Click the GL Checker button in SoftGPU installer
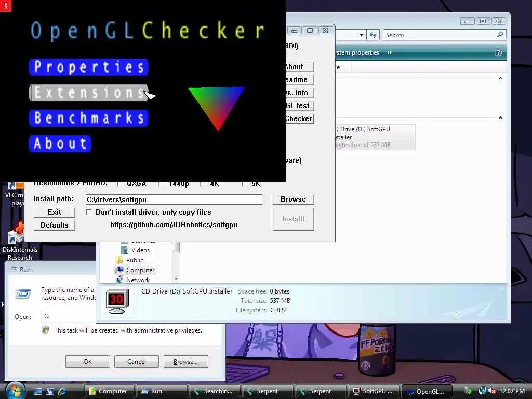The image size is (532, 399). [x=299, y=118]
